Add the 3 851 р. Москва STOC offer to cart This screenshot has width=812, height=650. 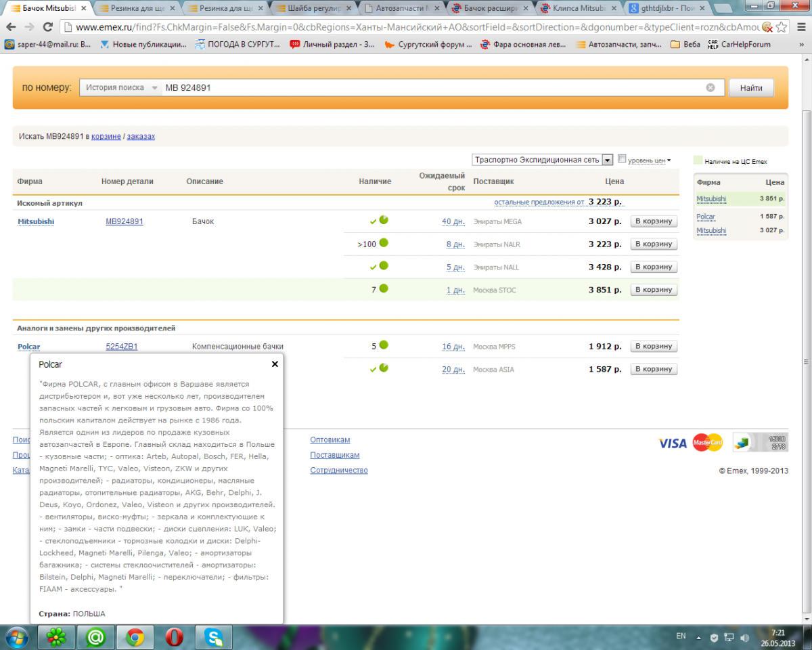click(654, 289)
